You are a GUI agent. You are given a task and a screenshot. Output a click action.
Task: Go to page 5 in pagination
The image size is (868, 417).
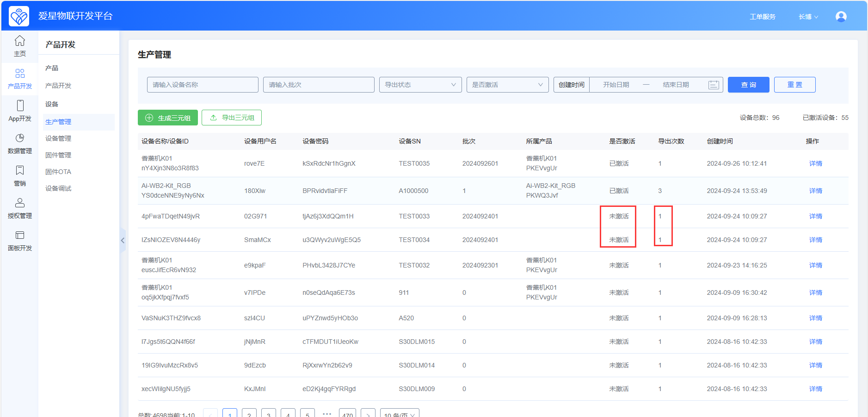[x=308, y=413]
